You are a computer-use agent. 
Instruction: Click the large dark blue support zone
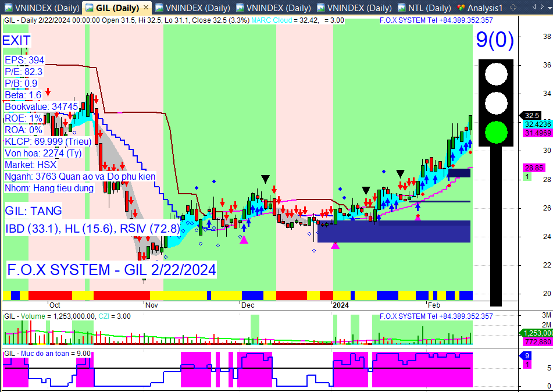pyautogui.click(x=394, y=231)
